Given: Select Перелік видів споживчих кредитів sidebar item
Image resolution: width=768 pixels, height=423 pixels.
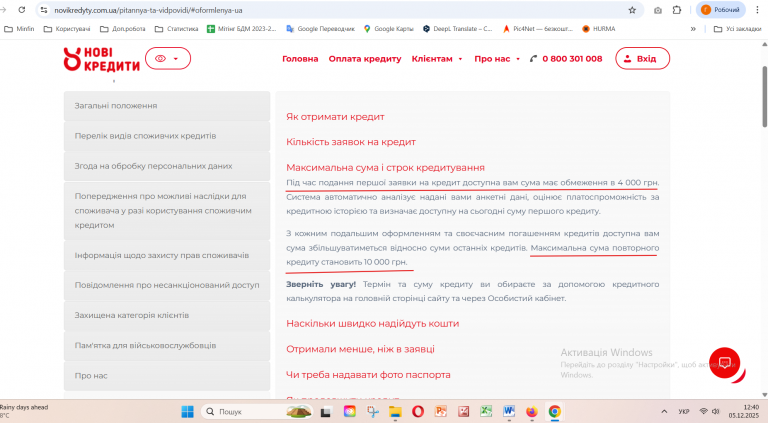Looking at the screenshot, I should [x=167, y=136].
